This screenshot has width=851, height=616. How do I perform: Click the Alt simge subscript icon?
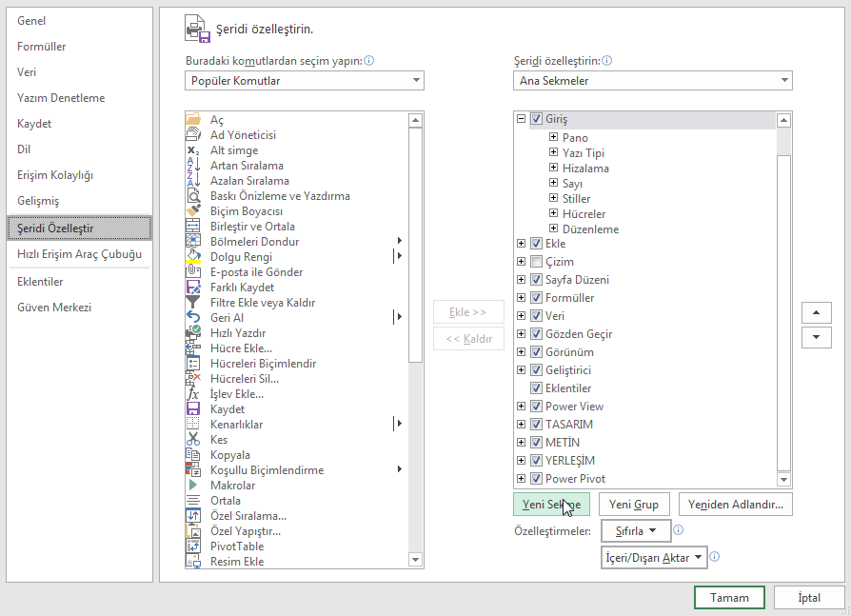[193, 150]
